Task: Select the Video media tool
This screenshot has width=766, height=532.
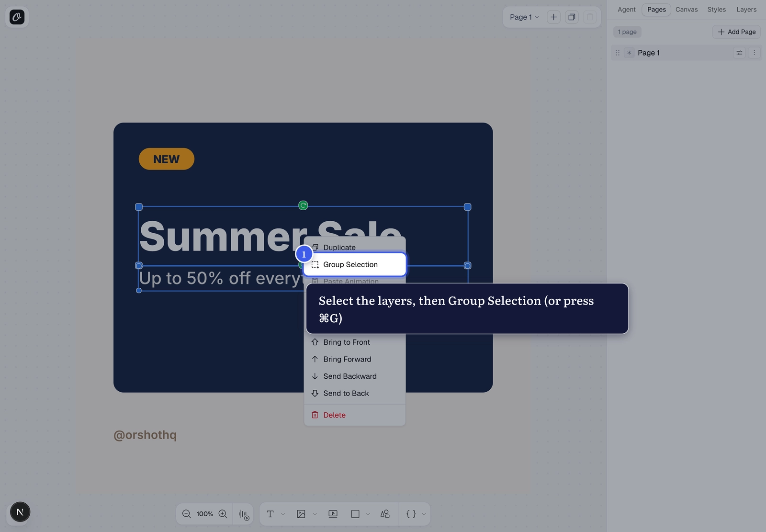Action: [333, 514]
